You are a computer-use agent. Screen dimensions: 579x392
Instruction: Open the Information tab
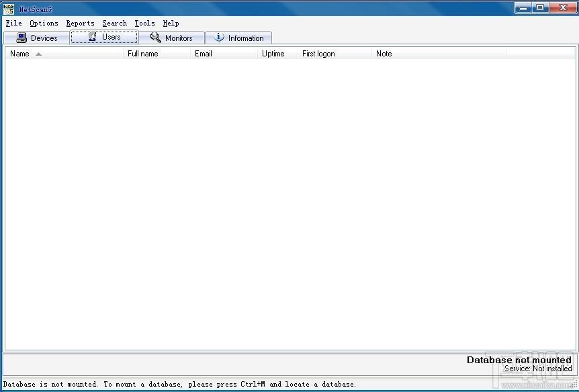[x=238, y=38]
